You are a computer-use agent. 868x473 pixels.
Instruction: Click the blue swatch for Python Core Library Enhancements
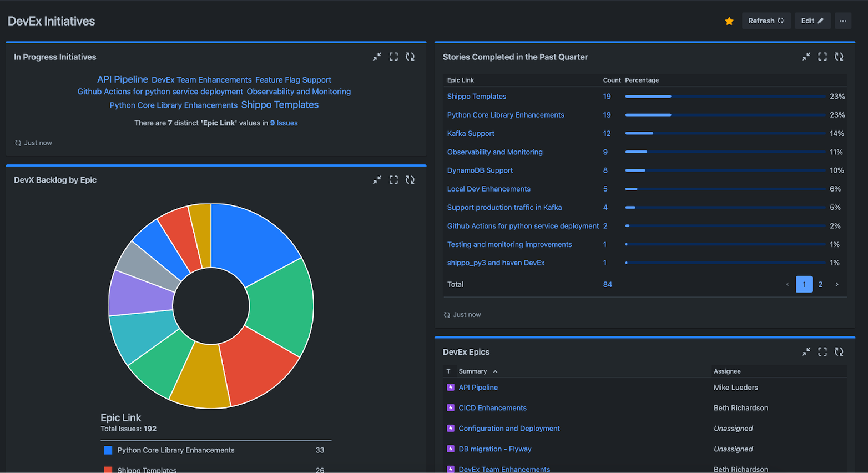[107, 450]
